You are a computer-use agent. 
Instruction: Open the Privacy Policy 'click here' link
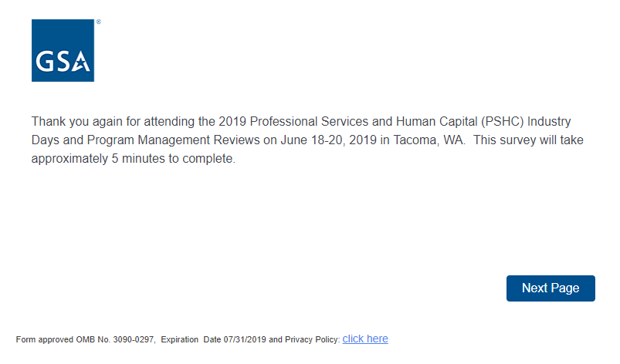click(365, 339)
